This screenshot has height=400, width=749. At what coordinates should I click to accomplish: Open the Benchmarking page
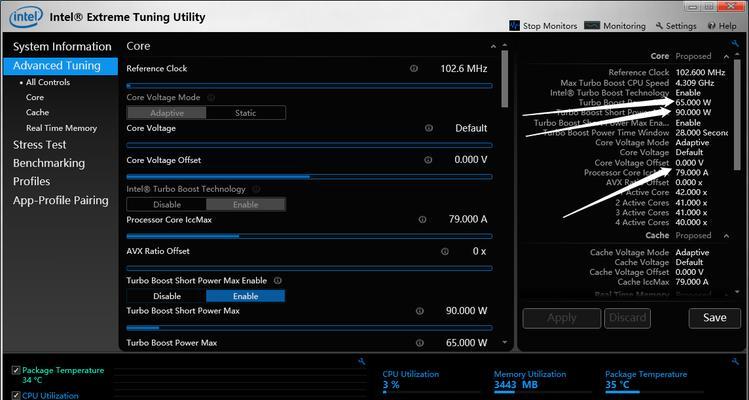click(49, 163)
